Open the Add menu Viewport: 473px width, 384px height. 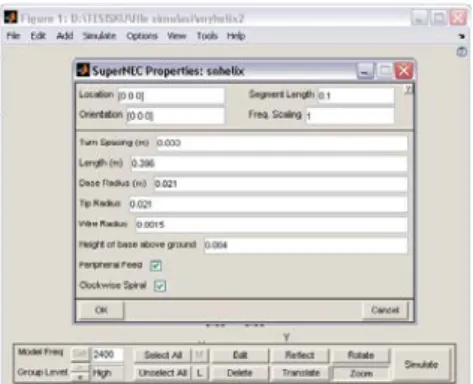coord(65,36)
